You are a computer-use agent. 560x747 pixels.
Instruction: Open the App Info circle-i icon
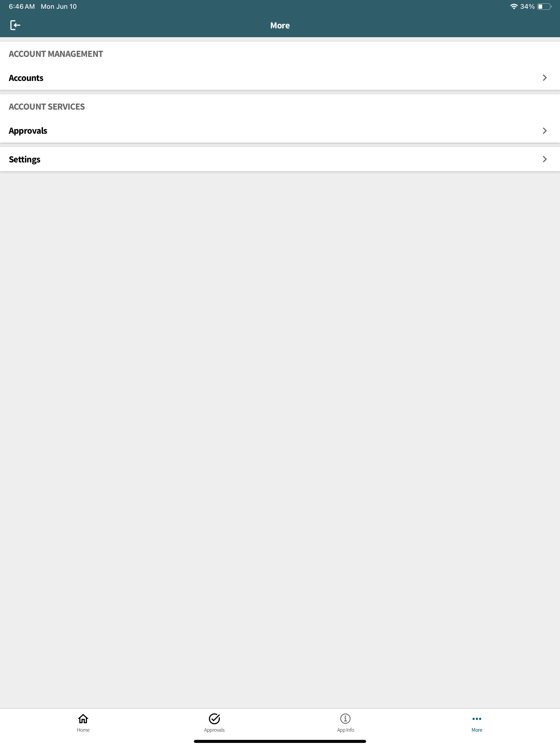[345, 719]
